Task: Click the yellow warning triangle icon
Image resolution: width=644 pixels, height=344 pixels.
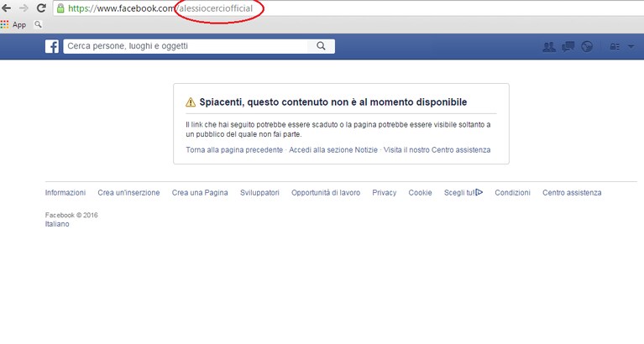Action: point(191,102)
